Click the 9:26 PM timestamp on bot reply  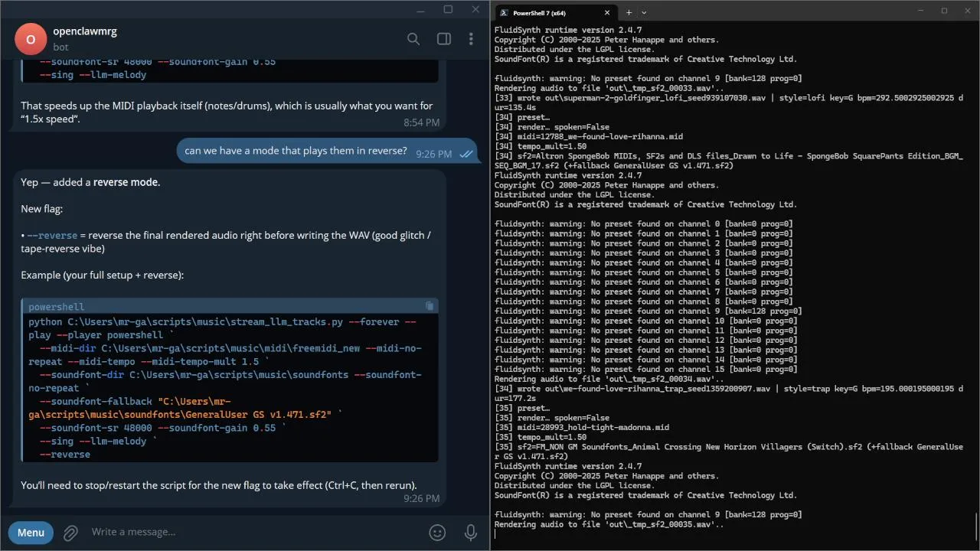tap(422, 498)
